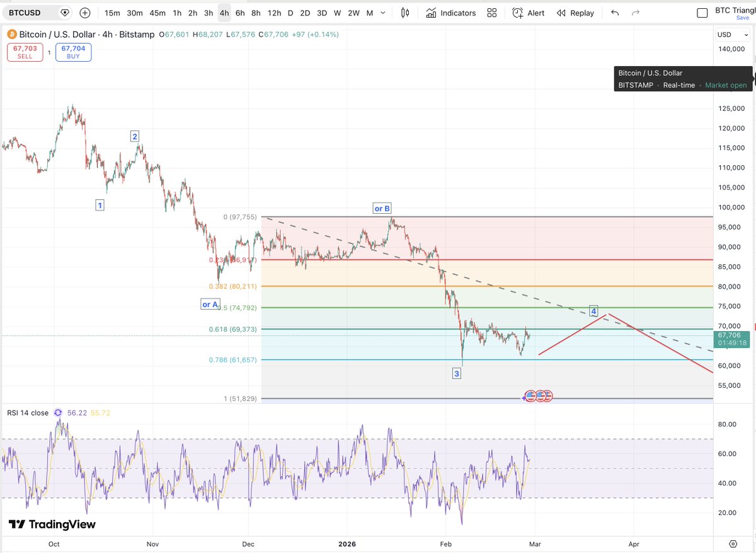Save the chart layout

click(743, 18)
